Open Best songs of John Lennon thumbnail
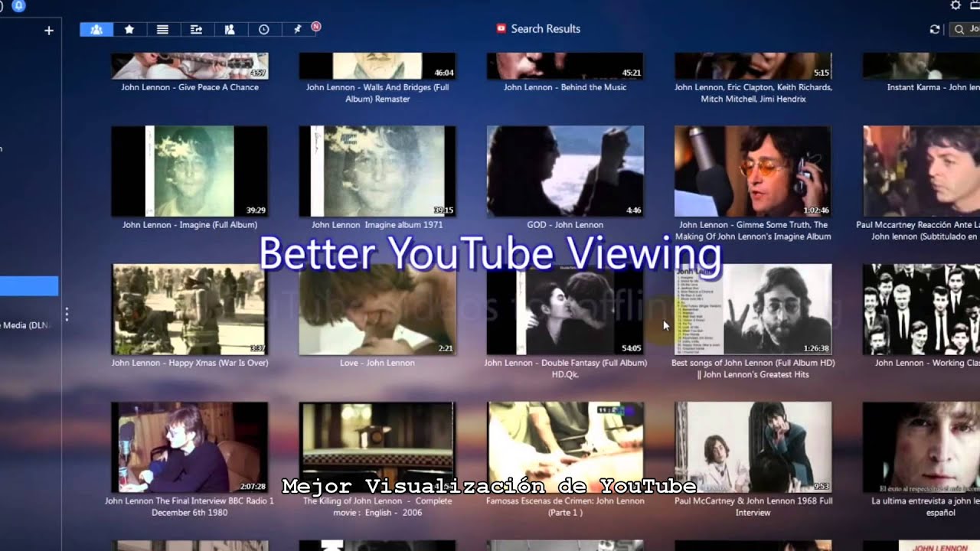The image size is (980, 551). point(753,309)
